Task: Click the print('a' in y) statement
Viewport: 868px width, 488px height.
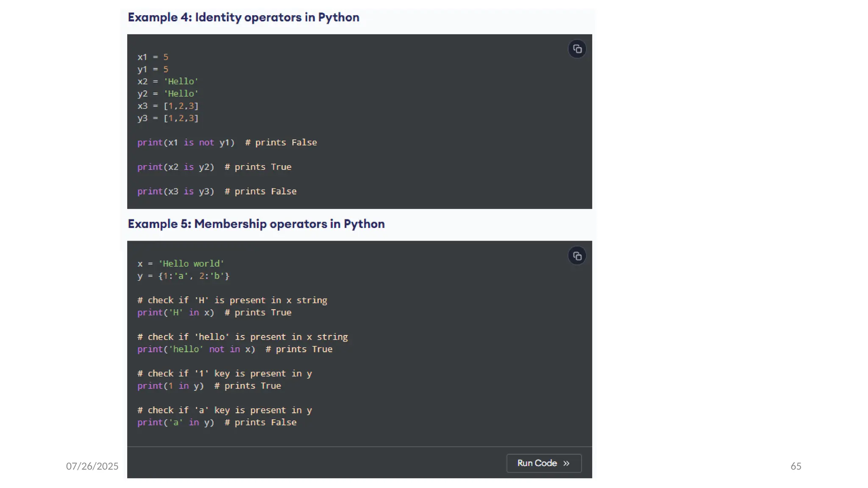Action: tap(175, 423)
